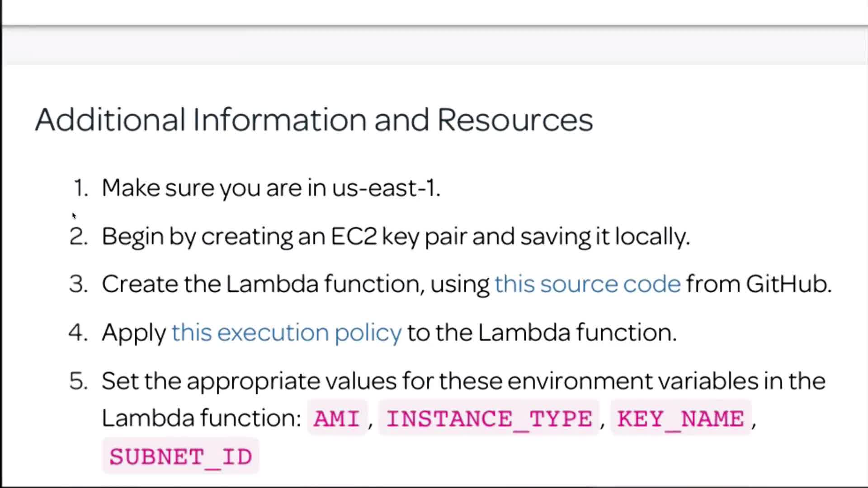Open the "this source code" GitHub link

(587, 284)
